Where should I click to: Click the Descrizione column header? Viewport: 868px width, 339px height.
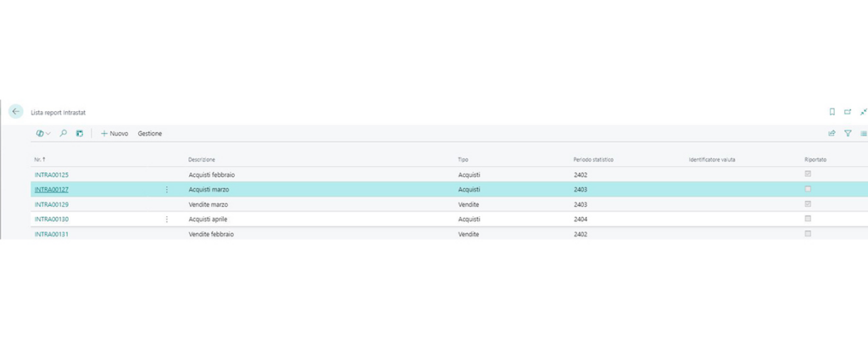point(202,159)
